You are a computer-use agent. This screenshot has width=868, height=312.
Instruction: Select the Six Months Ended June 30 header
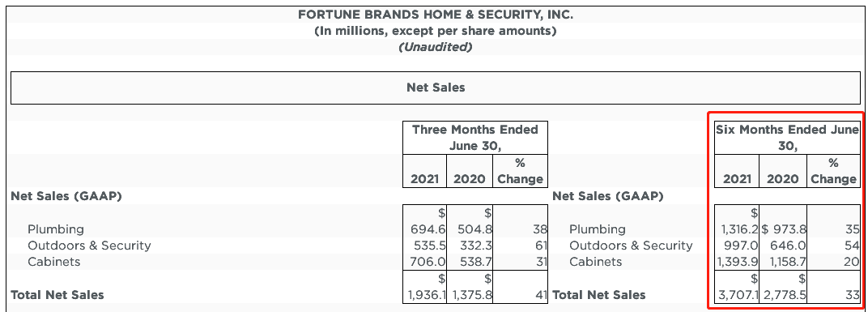(x=788, y=138)
